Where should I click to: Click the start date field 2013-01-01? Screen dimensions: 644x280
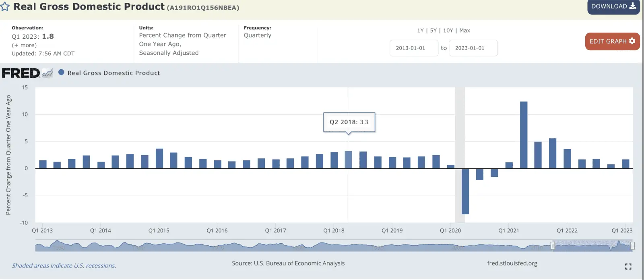(x=413, y=48)
